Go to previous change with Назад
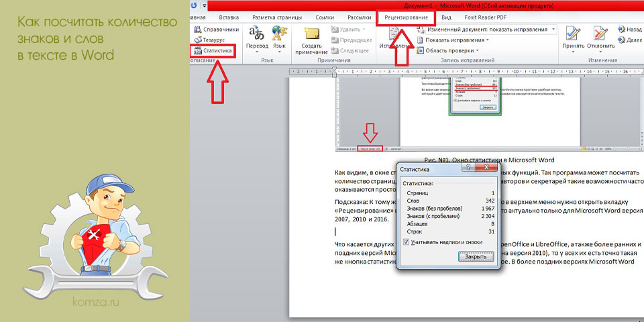644x322 pixels. [630, 30]
